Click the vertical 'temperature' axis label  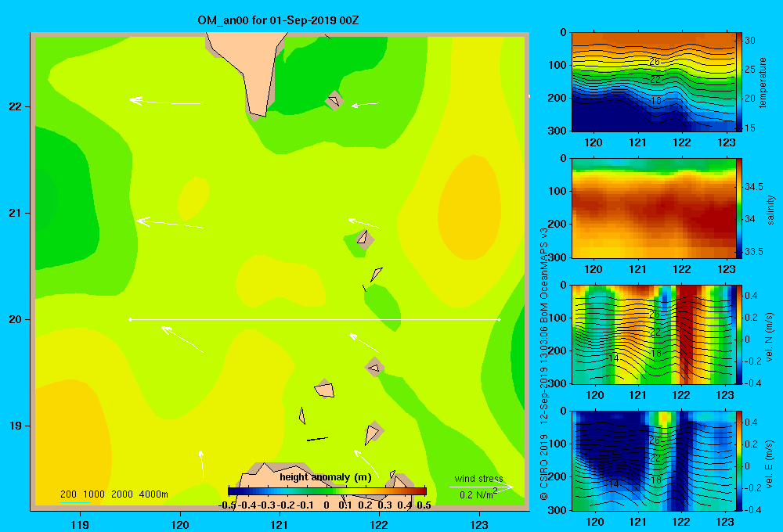(x=763, y=82)
